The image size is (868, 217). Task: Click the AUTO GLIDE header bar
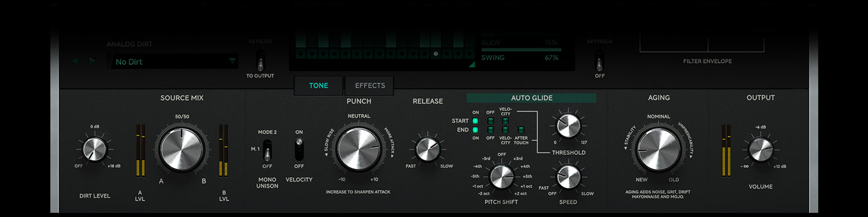click(x=531, y=98)
